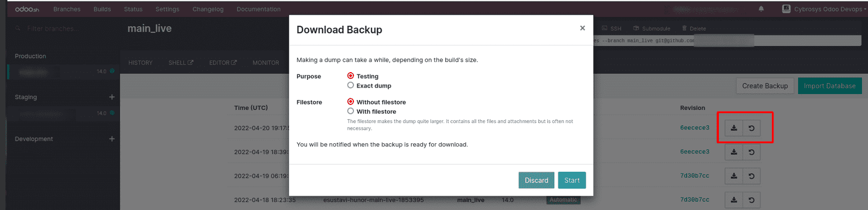The image size is (868, 210).
Task: Close the Download Backup dialog
Action: pyautogui.click(x=582, y=28)
